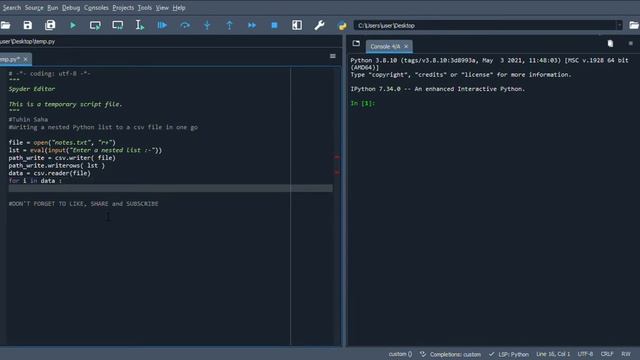Click the Line 16, Col 1 status
Screen dimensions: 640x360
(x=553, y=354)
